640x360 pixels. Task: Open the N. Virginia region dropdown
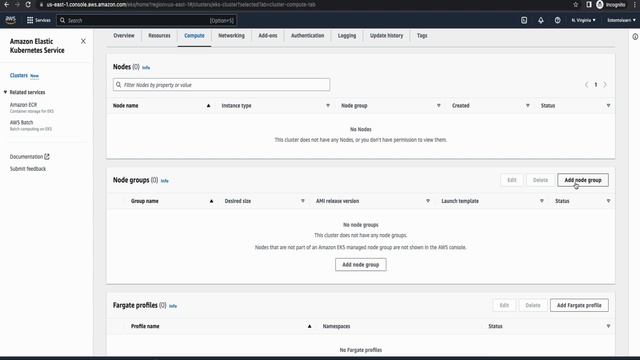(x=583, y=20)
